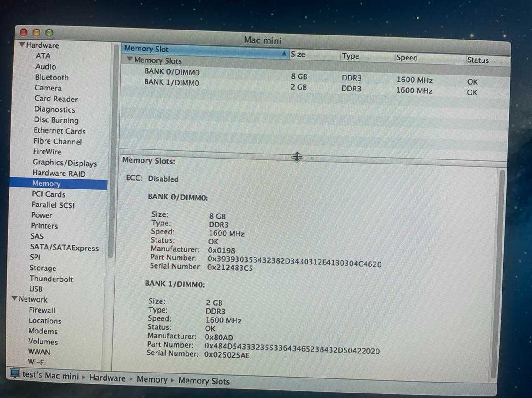Click the 2 GB size cell in the table
Image resolution: width=532 pixels, height=398 pixels.
click(x=299, y=87)
